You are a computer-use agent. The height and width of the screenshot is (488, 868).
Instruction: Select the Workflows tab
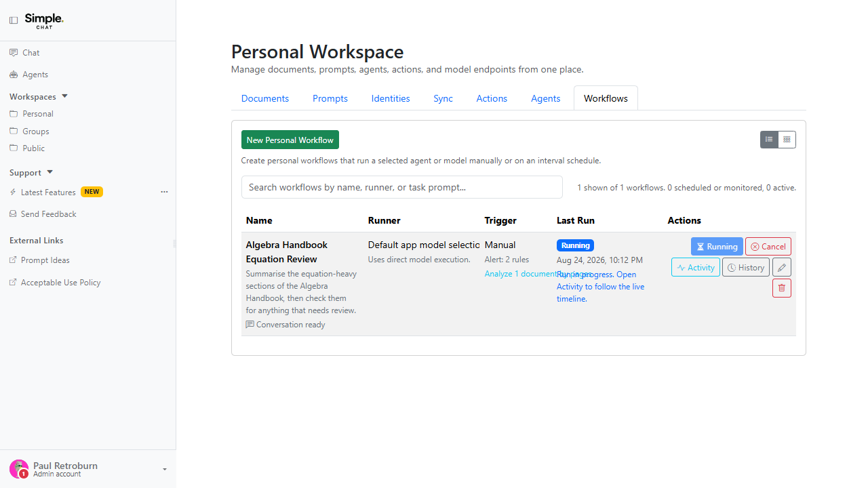(x=606, y=98)
